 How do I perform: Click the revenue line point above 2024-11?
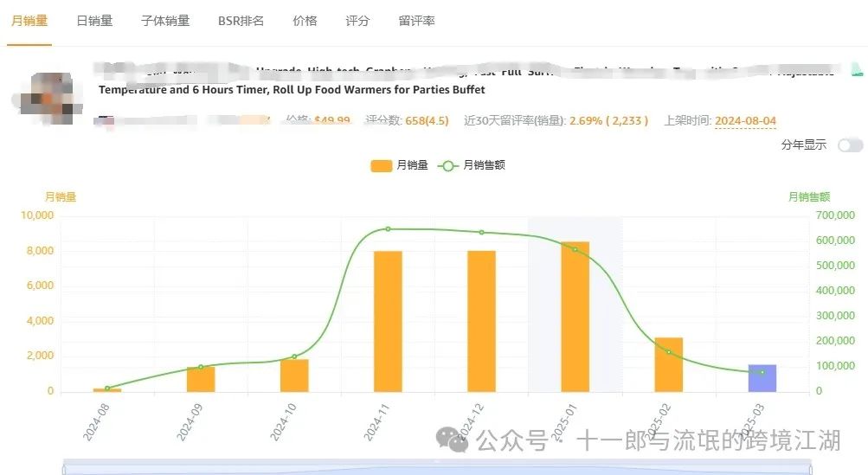click(x=388, y=229)
